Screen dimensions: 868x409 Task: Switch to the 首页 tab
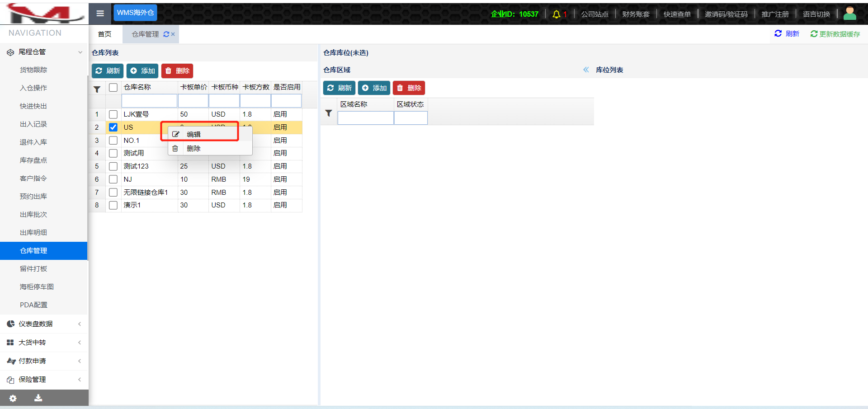104,34
